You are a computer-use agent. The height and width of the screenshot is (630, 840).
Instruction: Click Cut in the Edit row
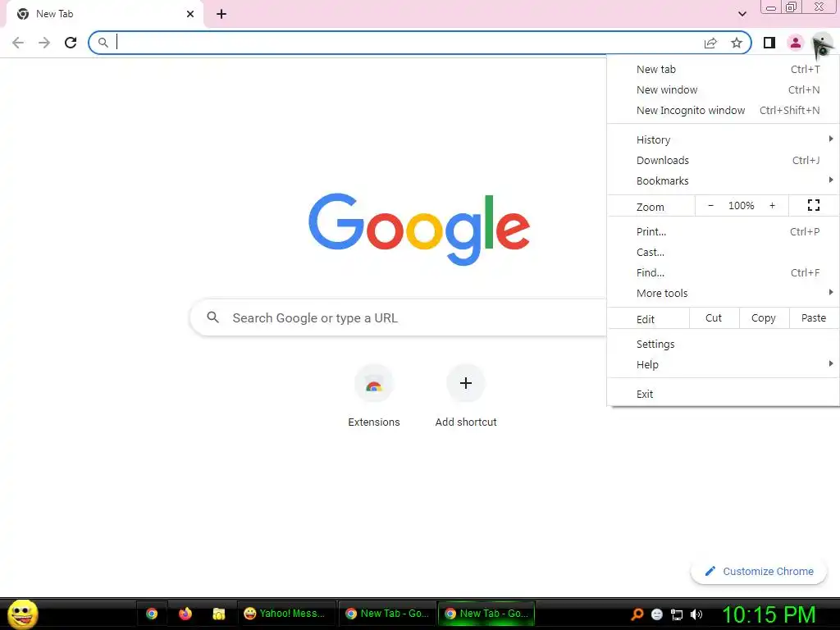[714, 318]
